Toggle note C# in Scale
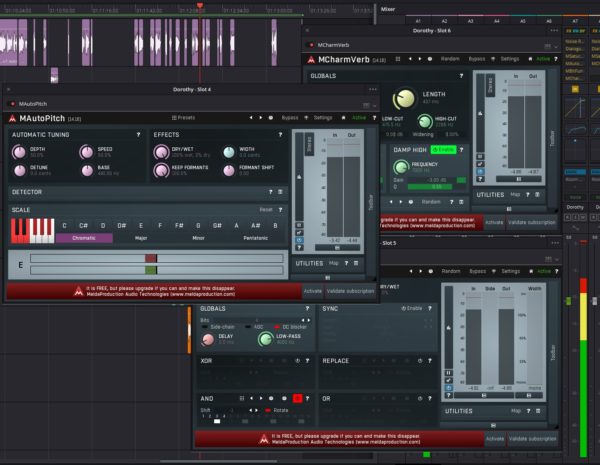This screenshot has width=600, height=465. [83, 225]
